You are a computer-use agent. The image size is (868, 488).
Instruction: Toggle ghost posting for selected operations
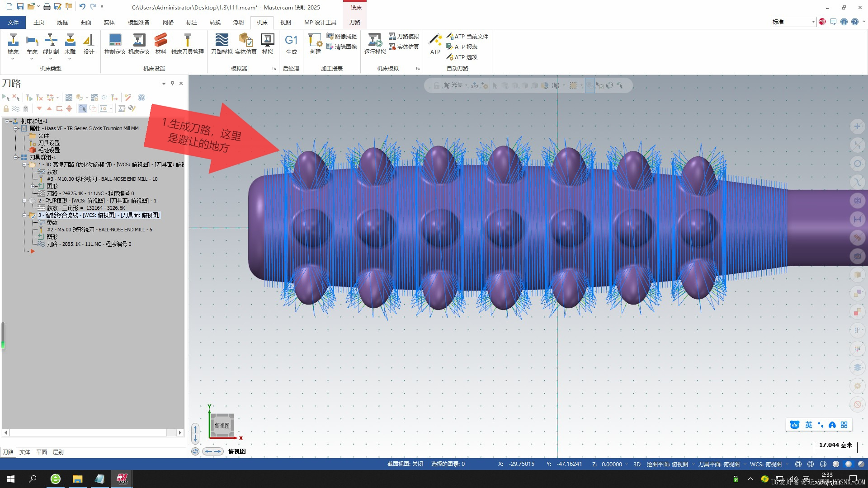[x=26, y=108]
